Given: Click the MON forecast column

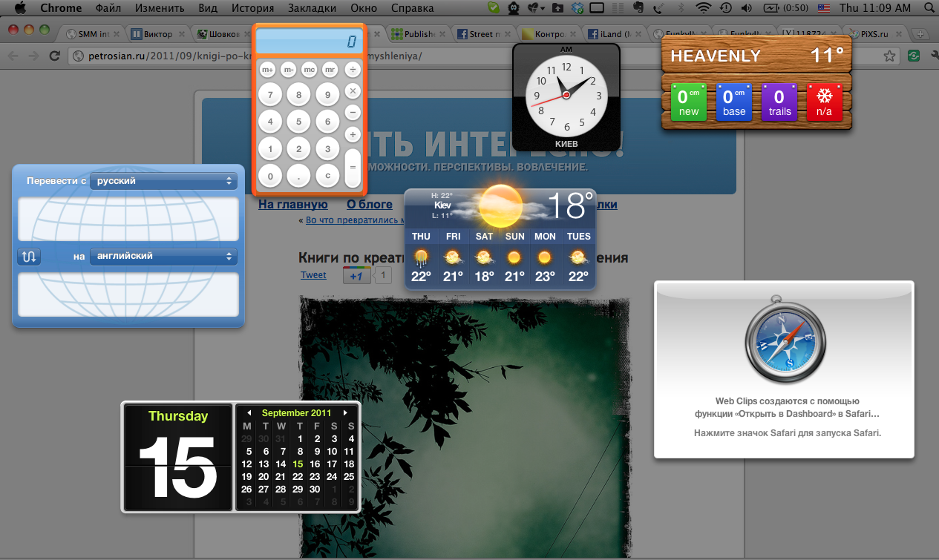Looking at the screenshot, I should [545, 257].
